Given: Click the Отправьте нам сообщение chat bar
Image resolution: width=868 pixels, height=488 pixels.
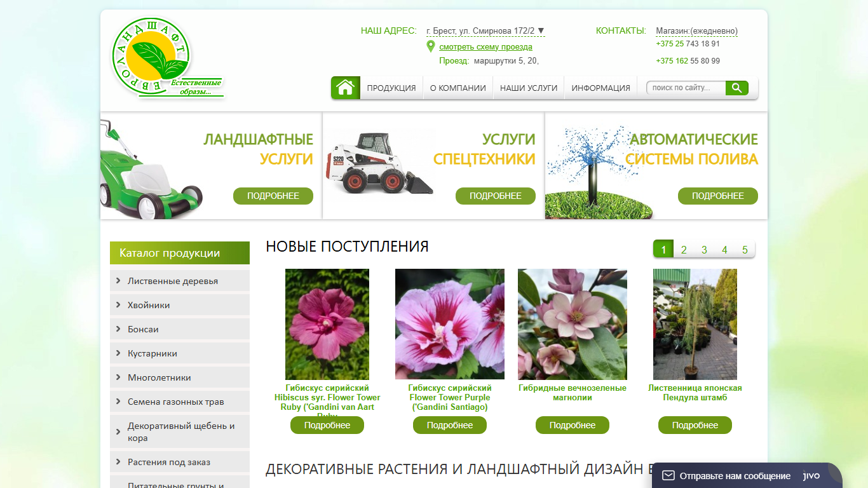Looking at the screenshot, I should point(747,475).
